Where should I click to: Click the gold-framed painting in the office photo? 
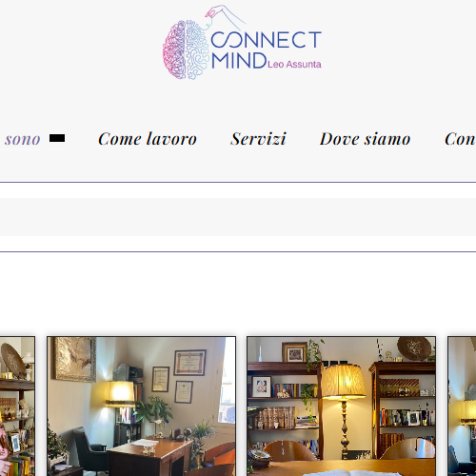click(x=74, y=359)
